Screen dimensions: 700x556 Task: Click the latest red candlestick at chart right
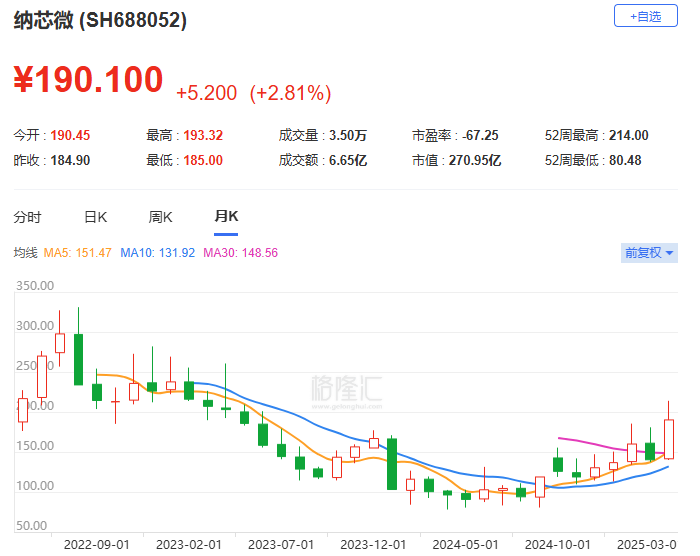click(669, 439)
